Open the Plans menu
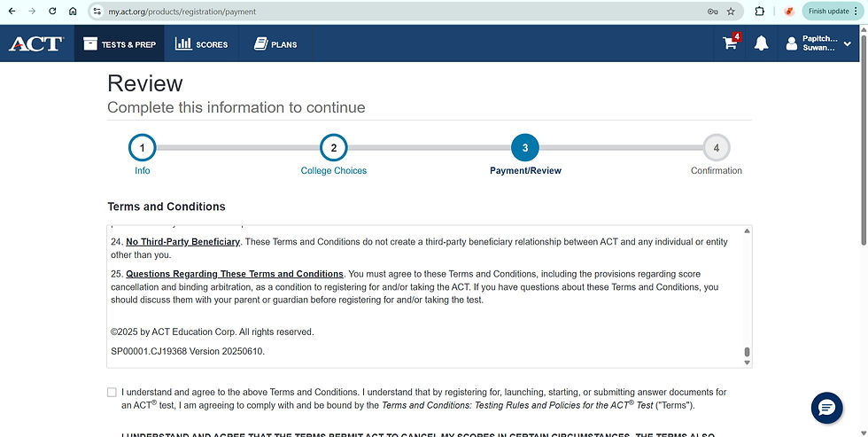Image resolution: width=868 pixels, height=437 pixels. click(275, 43)
